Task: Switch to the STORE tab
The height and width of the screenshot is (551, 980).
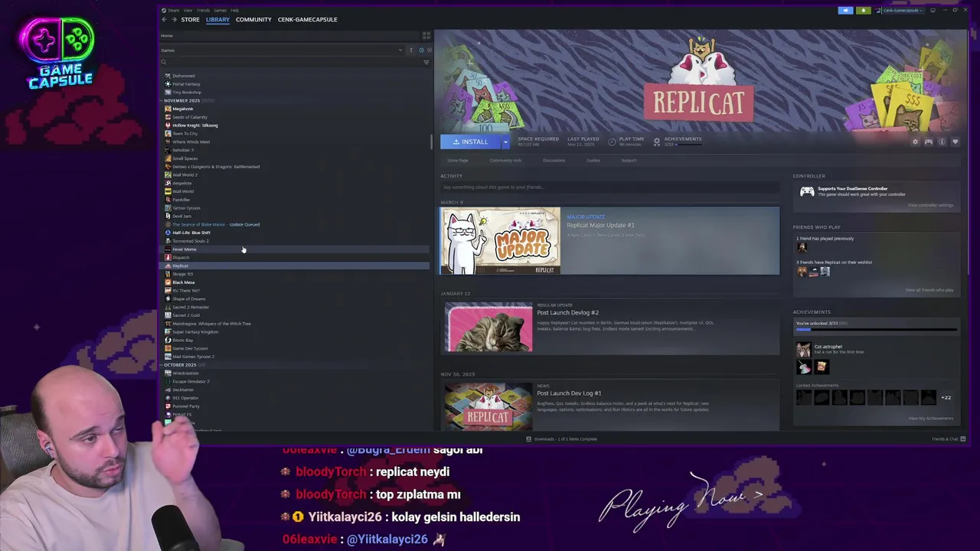Action: [190, 19]
